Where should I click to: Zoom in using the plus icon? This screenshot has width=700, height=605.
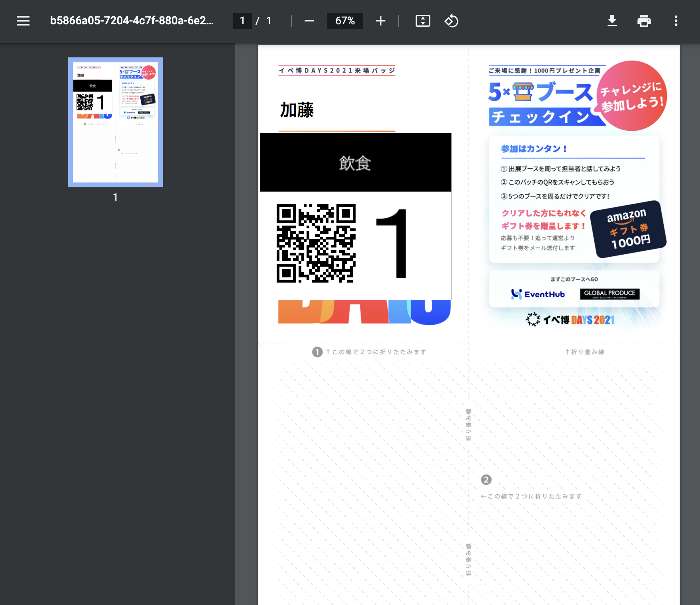click(x=381, y=21)
